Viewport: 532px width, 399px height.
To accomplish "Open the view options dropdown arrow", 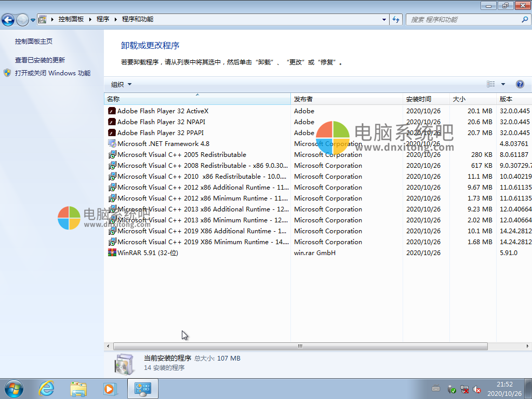I will pos(502,84).
